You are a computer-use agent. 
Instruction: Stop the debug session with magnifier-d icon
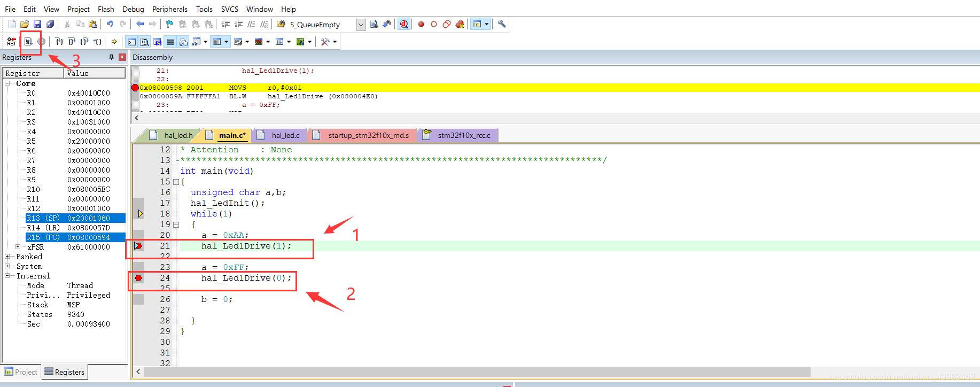coord(404,24)
